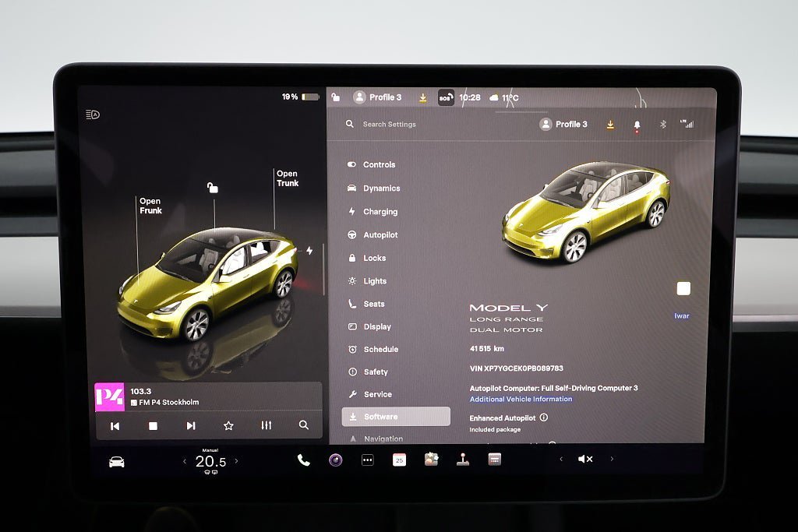Favorite the P4 Stockholm station with star
The width and height of the screenshot is (798, 532).
(x=228, y=425)
